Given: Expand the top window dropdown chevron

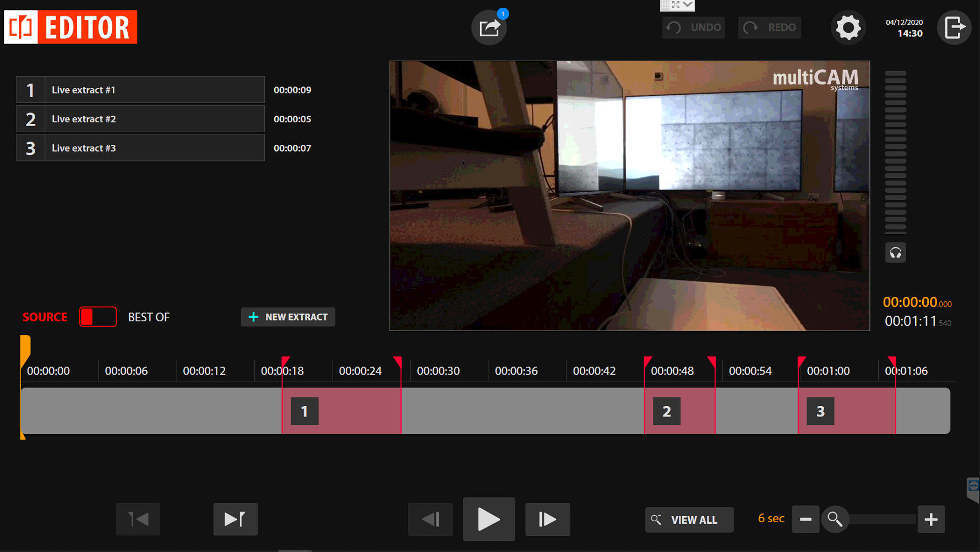Looking at the screenshot, I should pos(688,5).
